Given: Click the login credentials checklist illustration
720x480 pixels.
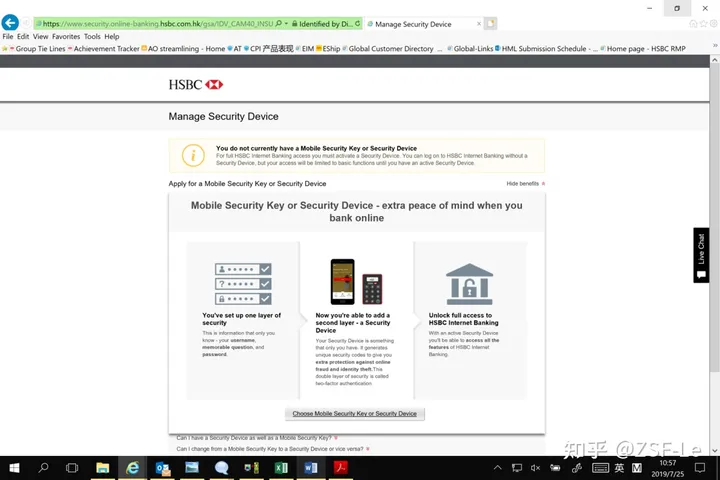Looking at the screenshot, I should pyautogui.click(x=243, y=284).
